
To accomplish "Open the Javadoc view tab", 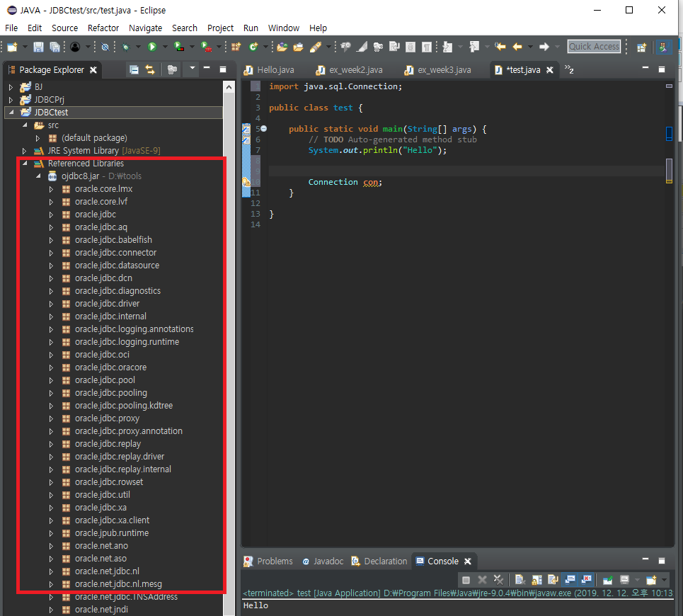I will point(323,561).
